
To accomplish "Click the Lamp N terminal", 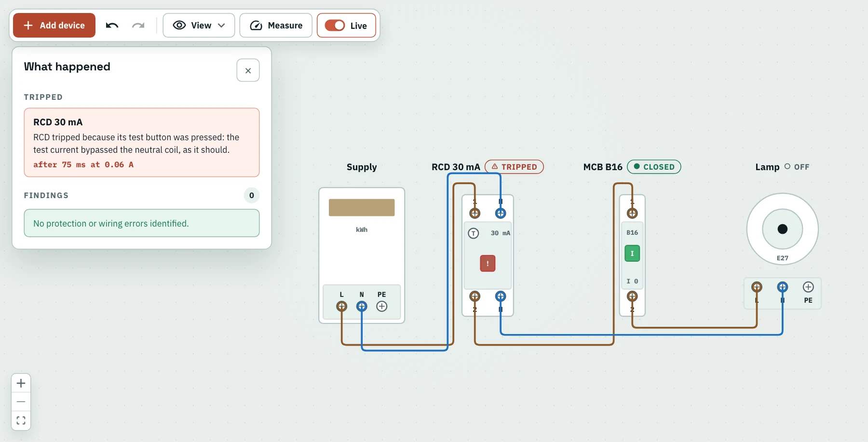I will pyautogui.click(x=782, y=287).
